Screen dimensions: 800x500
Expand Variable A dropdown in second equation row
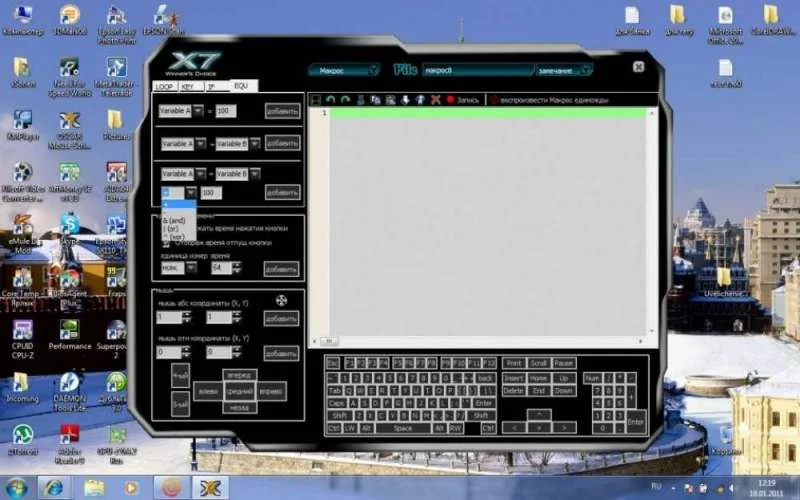pos(201,144)
